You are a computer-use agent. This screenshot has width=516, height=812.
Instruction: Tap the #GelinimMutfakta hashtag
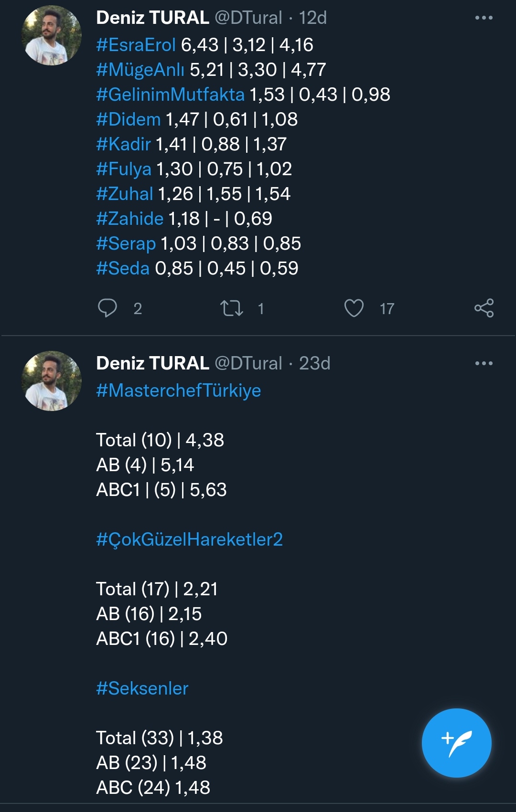click(170, 95)
